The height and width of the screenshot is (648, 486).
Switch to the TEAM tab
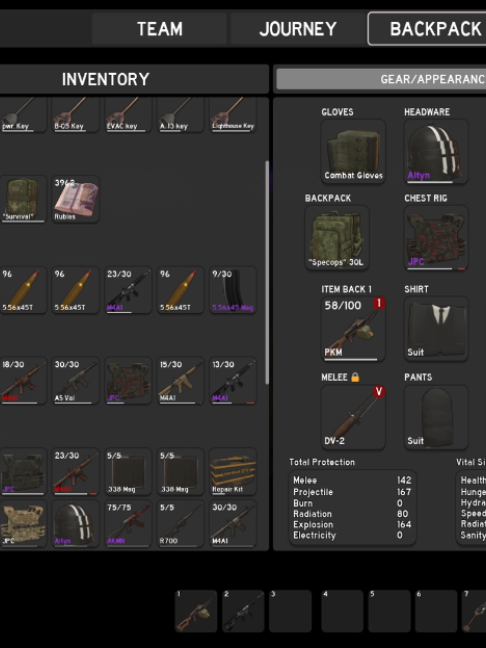pos(160,29)
